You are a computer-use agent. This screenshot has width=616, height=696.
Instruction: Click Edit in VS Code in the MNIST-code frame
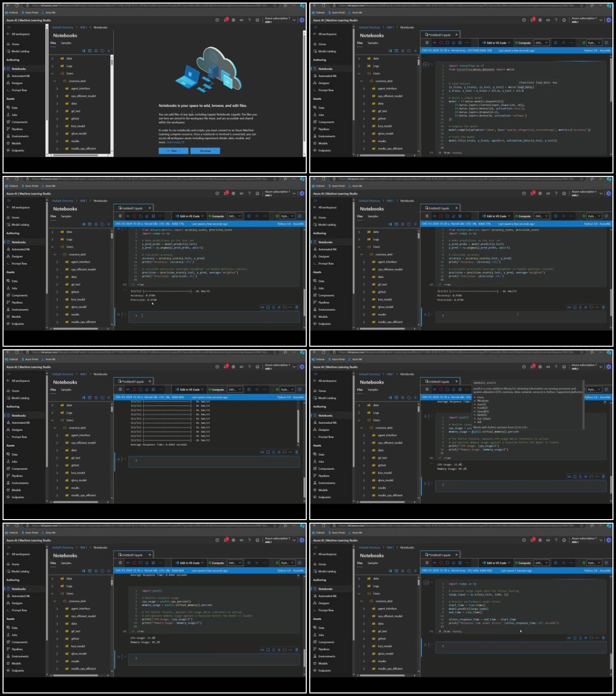coord(496,43)
